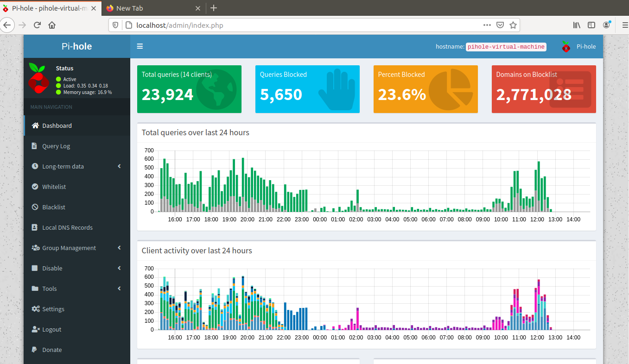Open the Firefox library icon
The width and height of the screenshot is (629, 364).
(x=577, y=25)
